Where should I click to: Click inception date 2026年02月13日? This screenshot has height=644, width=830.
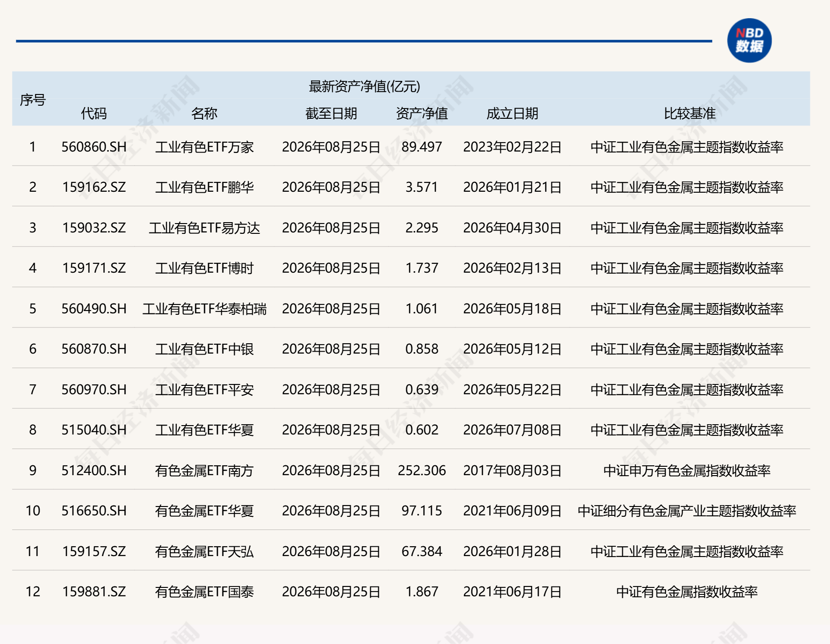click(512, 268)
